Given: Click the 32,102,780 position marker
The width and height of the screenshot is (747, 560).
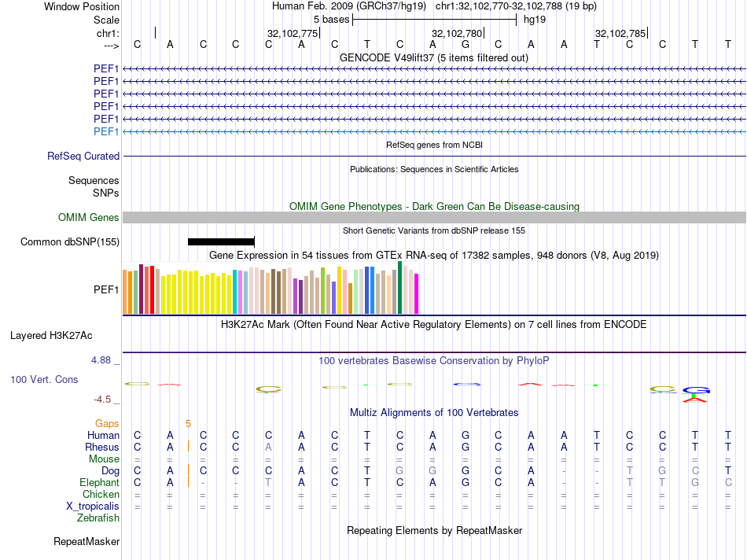Looking at the screenshot, I should 457,33.
